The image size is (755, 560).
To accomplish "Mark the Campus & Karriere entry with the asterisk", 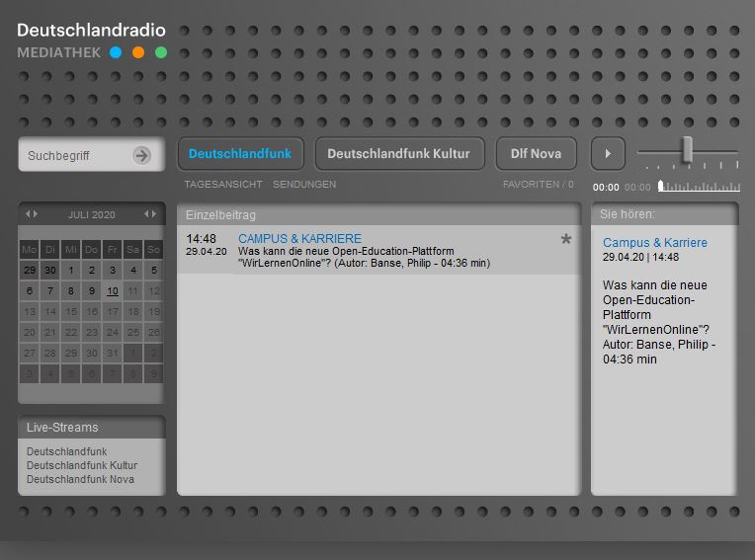I will tap(566, 240).
